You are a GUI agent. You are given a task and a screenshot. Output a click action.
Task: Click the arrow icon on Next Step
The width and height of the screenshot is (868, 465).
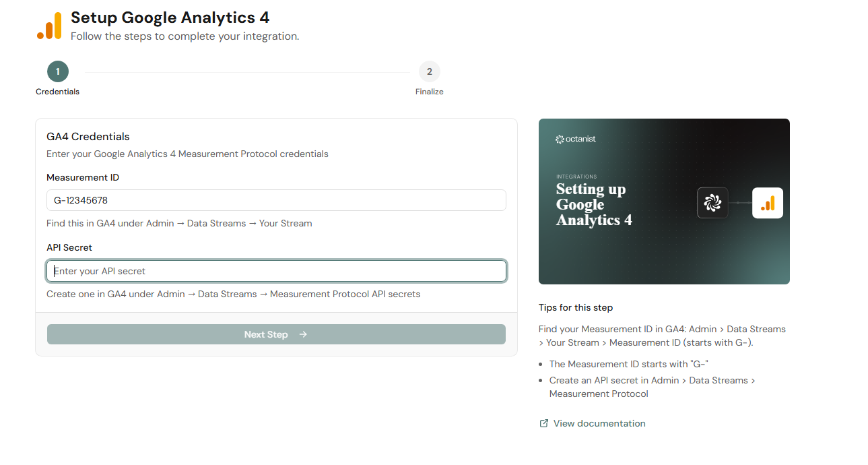[303, 334]
